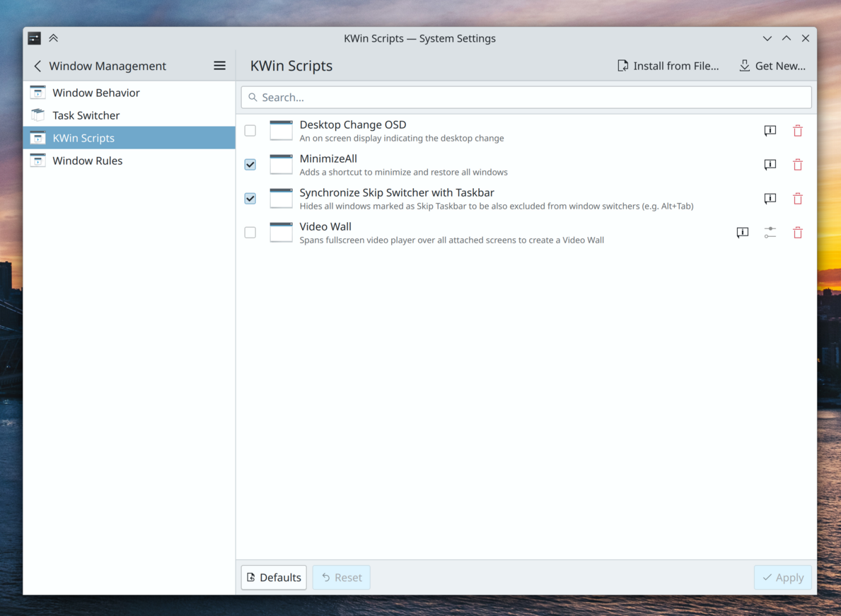
Task: Click Get New scripts button
Action: click(x=772, y=66)
